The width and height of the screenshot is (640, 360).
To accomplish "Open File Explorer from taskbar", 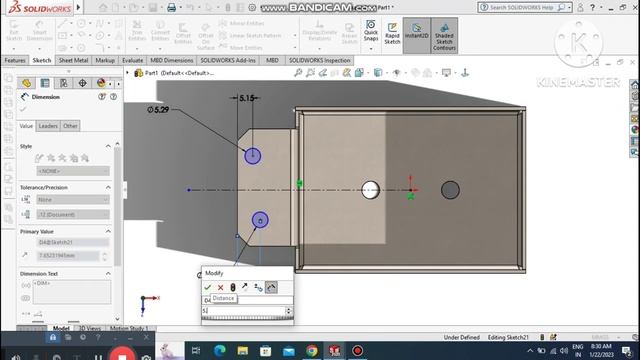I will click(243, 351).
